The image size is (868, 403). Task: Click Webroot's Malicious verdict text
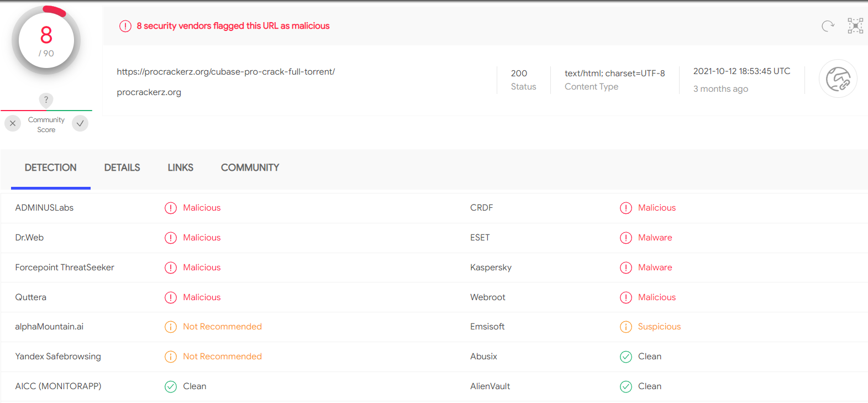pyautogui.click(x=656, y=297)
